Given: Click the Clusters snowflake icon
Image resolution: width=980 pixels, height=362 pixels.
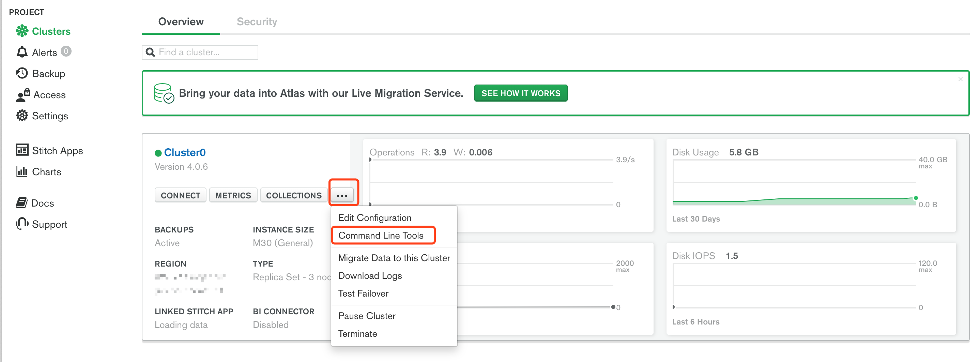Looking at the screenshot, I should coord(22,31).
